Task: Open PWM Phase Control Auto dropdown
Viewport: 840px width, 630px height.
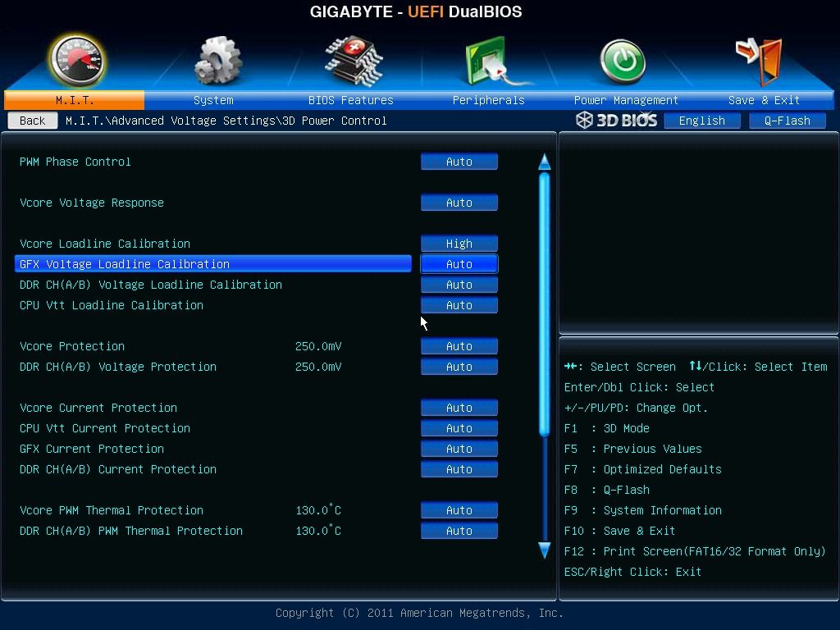Action: pos(459,162)
